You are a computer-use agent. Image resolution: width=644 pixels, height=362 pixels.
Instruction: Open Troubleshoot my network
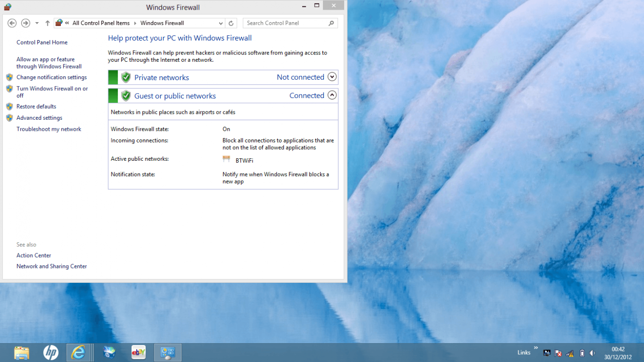(x=49, y=129)
